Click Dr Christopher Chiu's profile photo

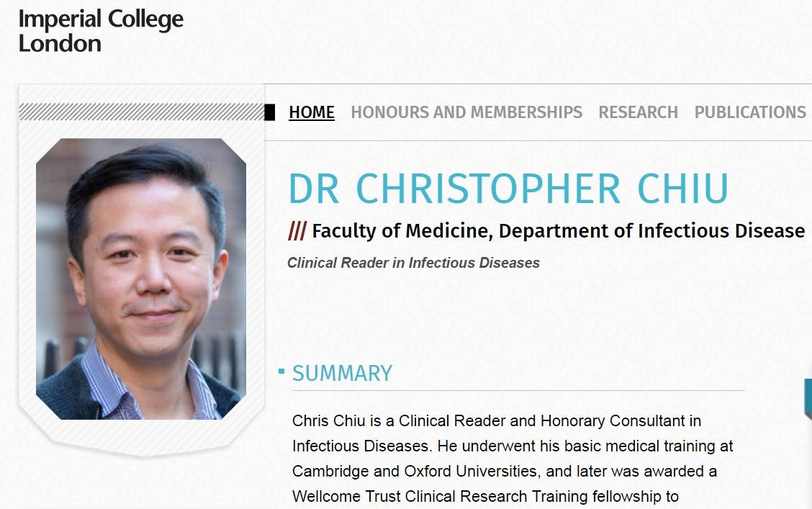pyautogui.click(x=141, y=279)
